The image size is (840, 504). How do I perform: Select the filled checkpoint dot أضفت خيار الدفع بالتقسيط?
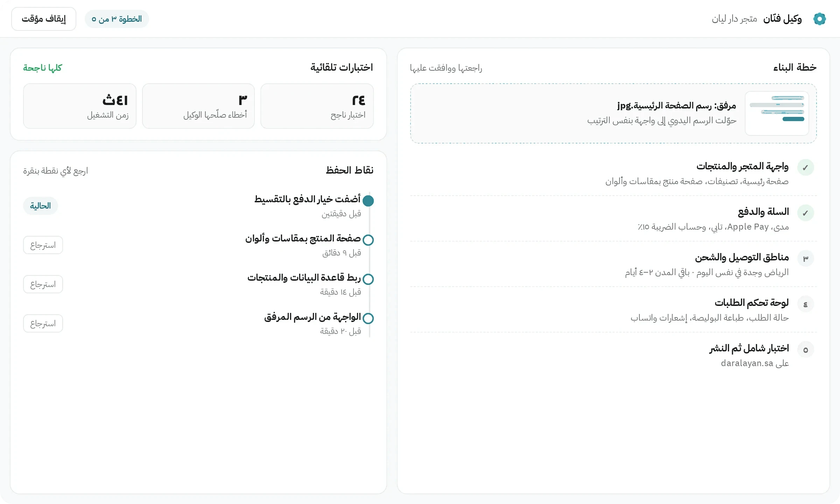pos(368,201)
